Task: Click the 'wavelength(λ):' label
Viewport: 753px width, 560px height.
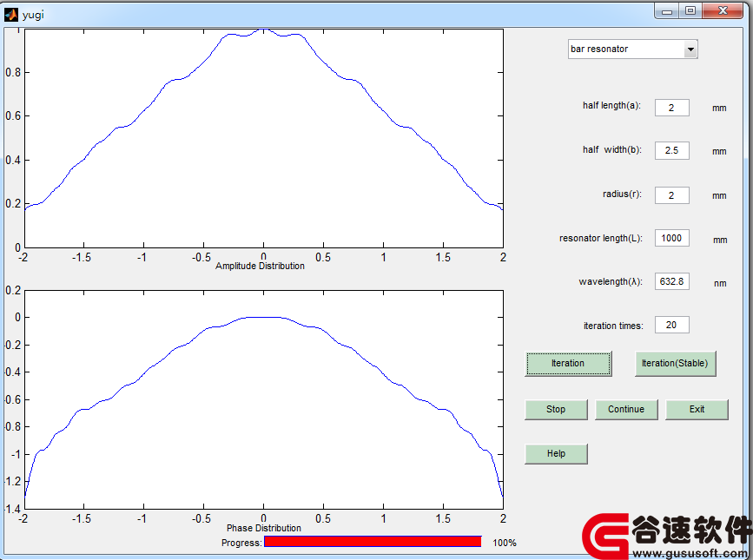Action: click(x=610, y=281)
